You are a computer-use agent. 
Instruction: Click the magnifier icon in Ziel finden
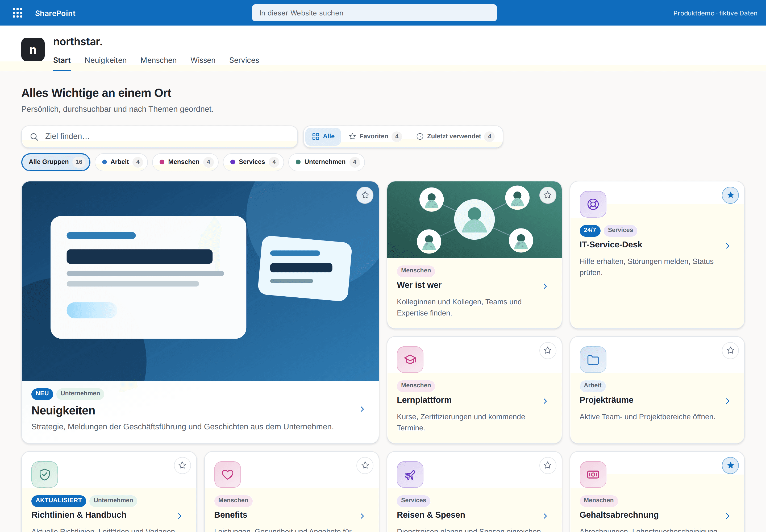pos(34,137)
